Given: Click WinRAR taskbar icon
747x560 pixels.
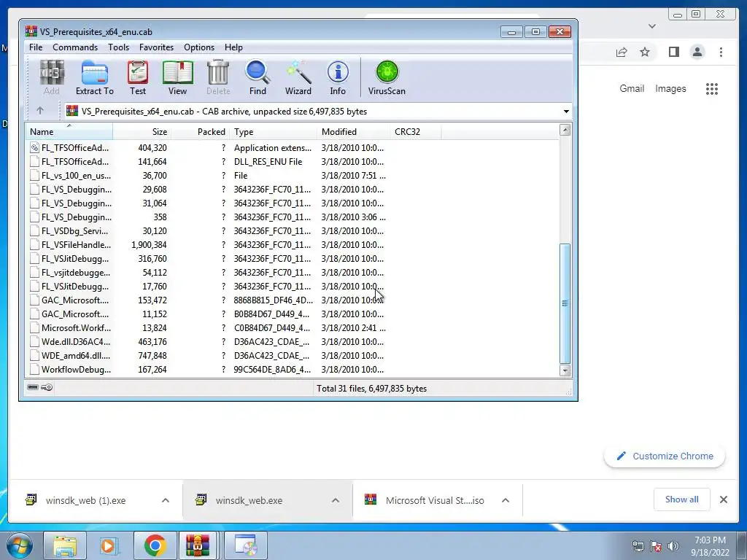Looking at the screenshot, I should click(198, 545).
